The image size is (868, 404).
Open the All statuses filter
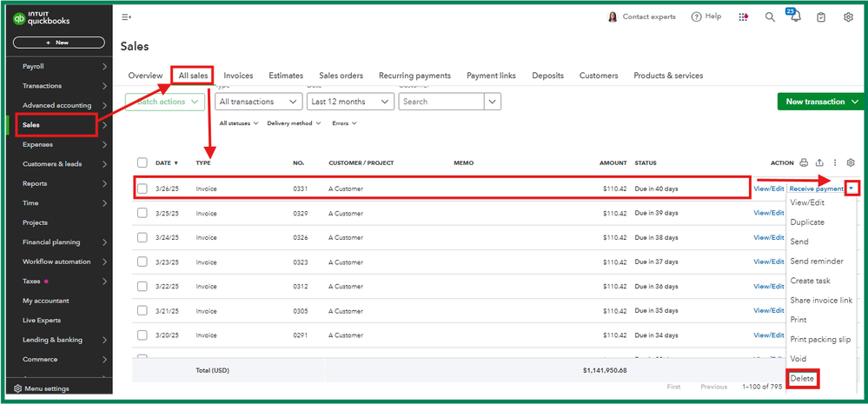239,123
